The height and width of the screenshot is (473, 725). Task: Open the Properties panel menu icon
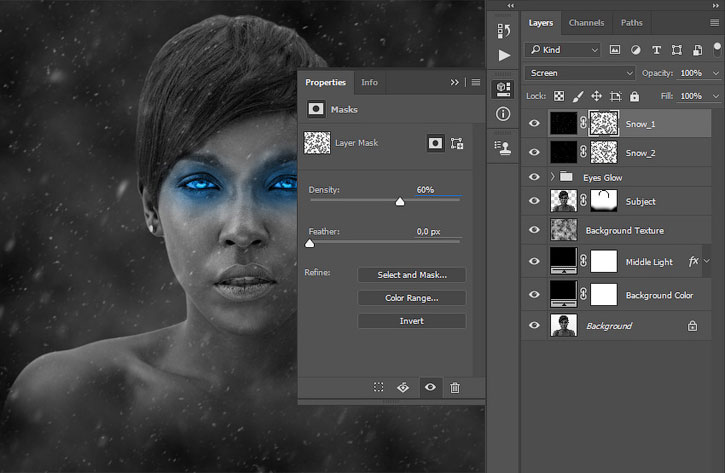point(476,82)
